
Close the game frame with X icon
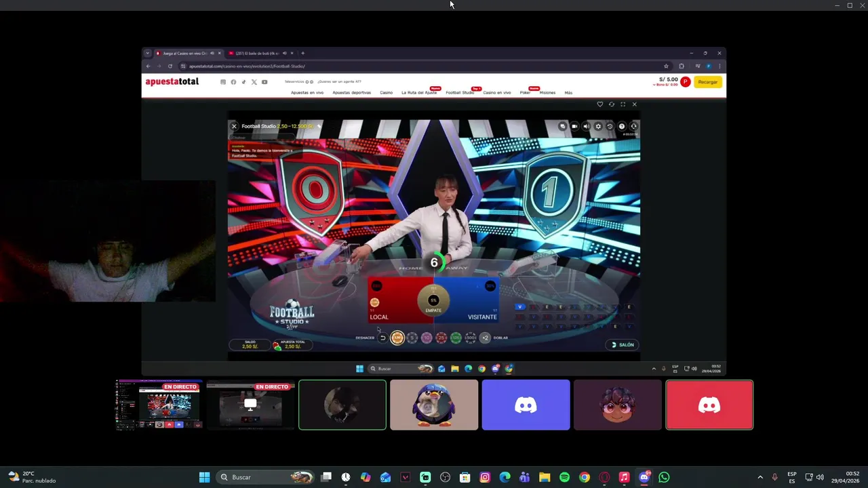(x=634, y=104)
